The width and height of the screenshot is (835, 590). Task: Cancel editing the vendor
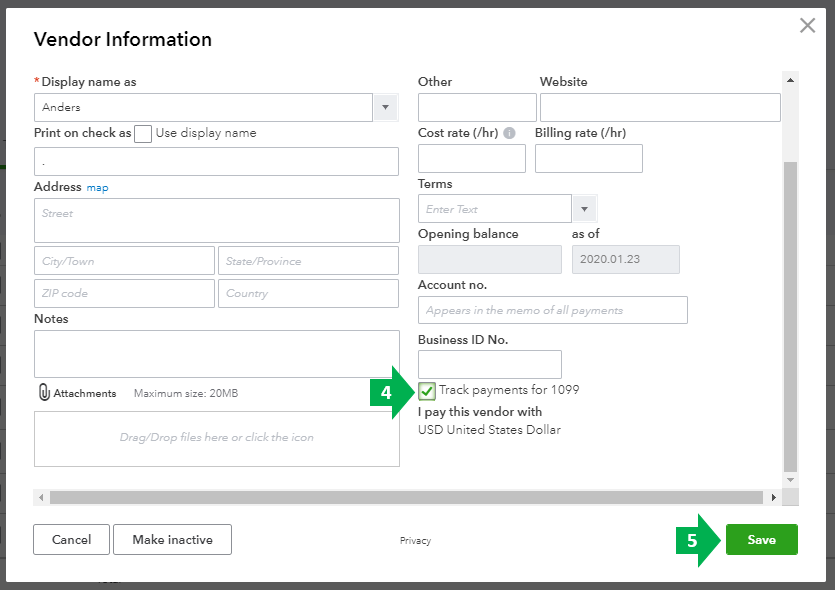[x=71, y=539]
